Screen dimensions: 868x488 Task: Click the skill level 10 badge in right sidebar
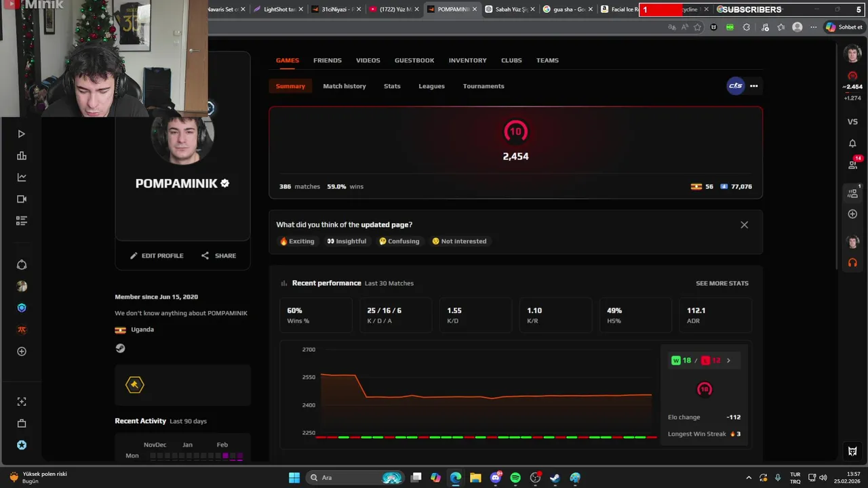pyautogui.click(x=852, y=76)
